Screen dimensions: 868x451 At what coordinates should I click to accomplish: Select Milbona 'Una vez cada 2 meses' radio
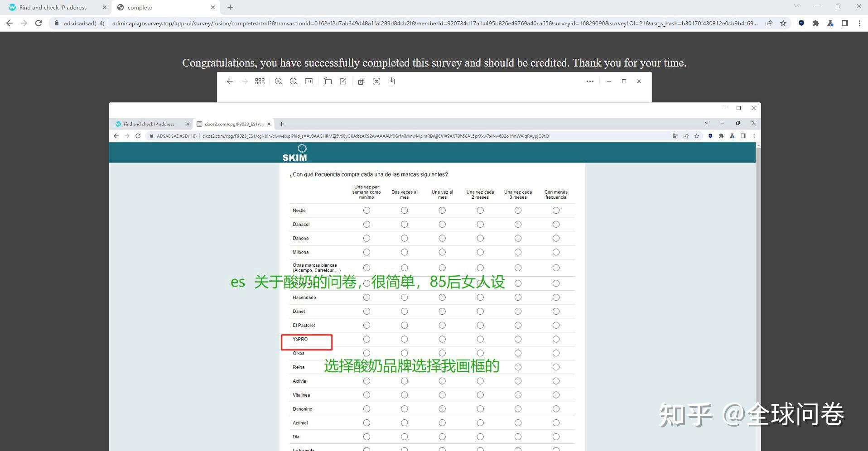tap(480, 252)
